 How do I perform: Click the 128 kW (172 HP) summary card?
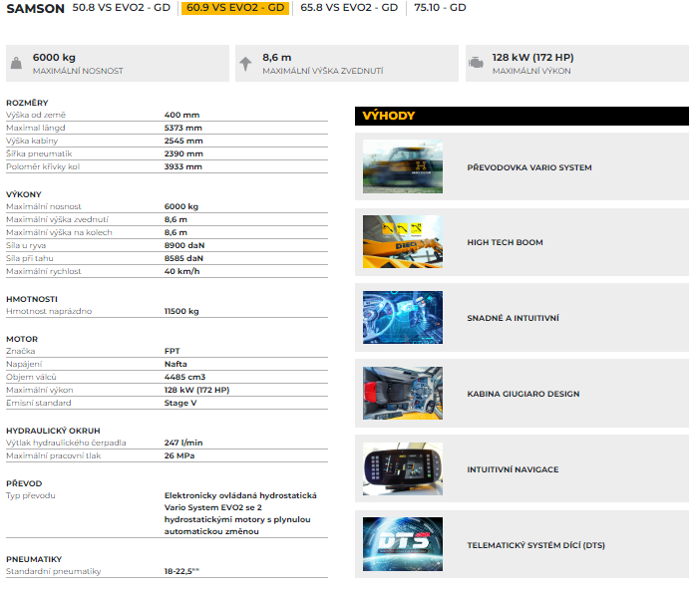pos(577,64)
